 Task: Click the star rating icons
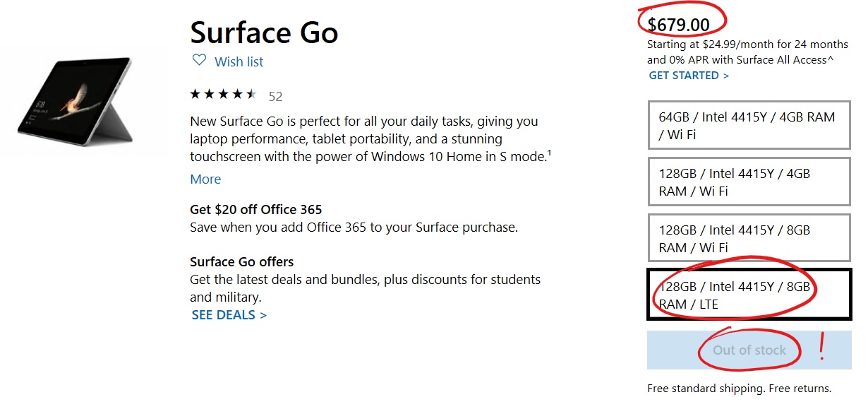tap(224, 95)
